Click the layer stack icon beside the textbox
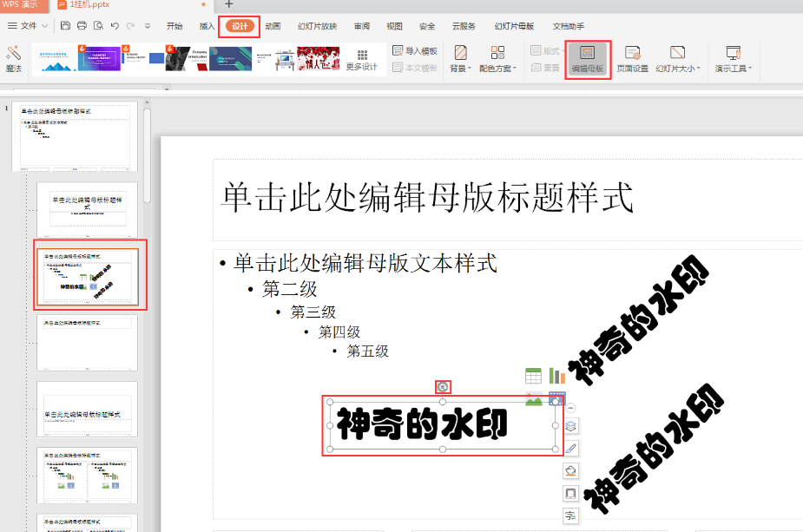 coord(570,426)
